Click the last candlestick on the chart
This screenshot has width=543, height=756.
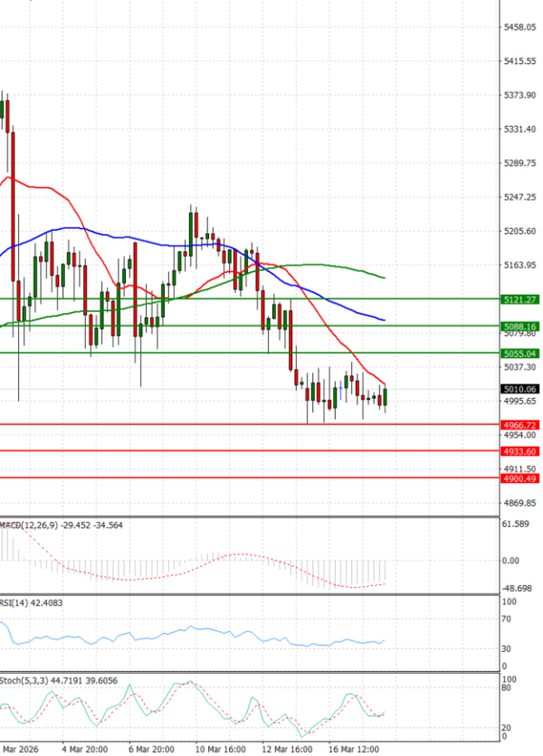385,397
